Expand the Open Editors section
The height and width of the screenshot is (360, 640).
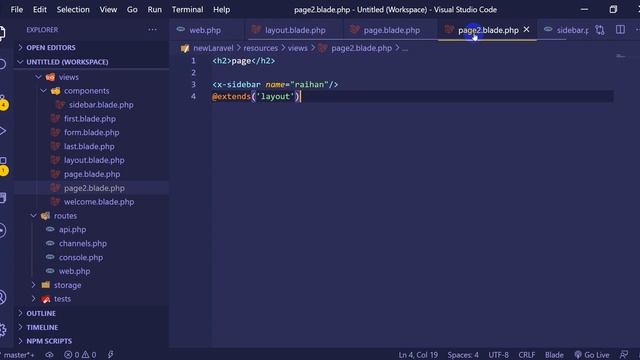pos(91,47)
